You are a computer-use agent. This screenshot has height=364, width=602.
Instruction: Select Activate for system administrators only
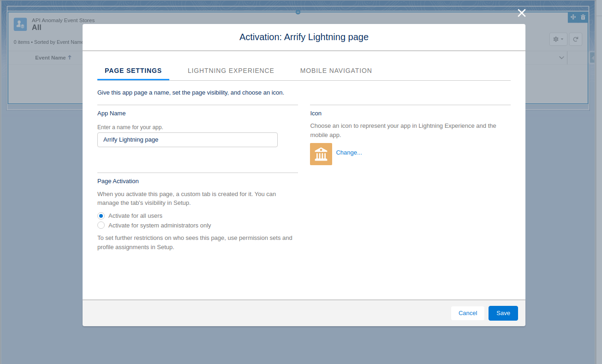[101, 226]
